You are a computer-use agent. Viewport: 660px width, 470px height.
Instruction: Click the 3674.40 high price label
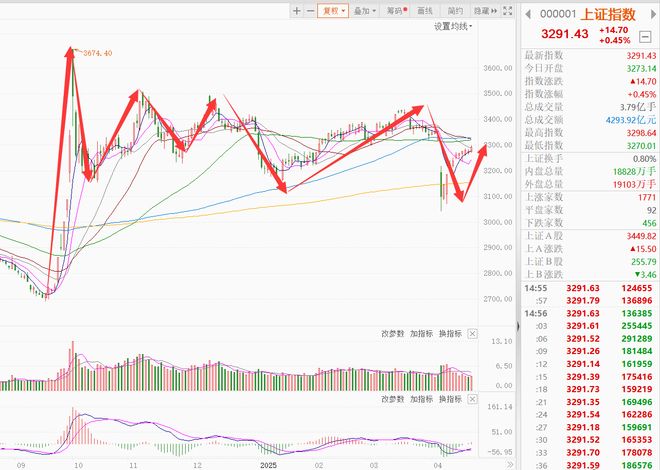98,53
